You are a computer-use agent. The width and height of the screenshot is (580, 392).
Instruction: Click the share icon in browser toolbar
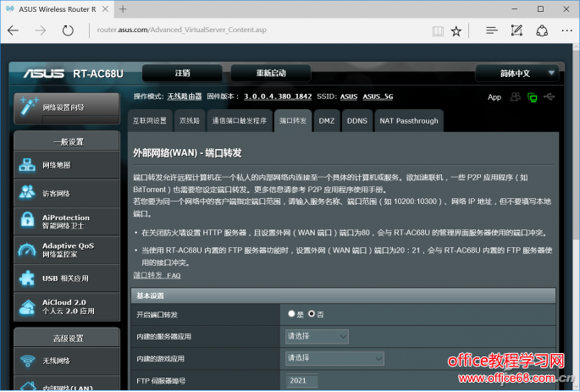542,30
